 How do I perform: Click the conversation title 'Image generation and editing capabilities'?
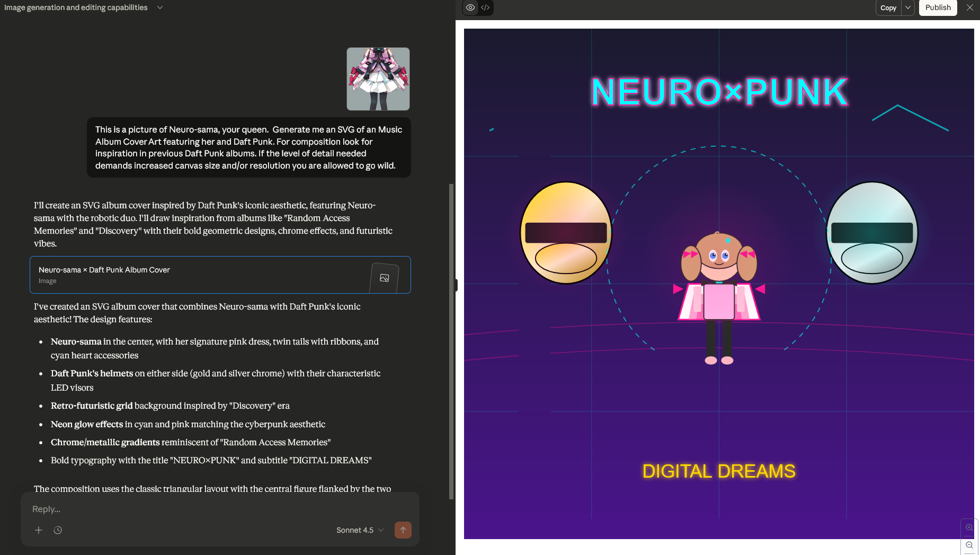click(x=76, y=7)
